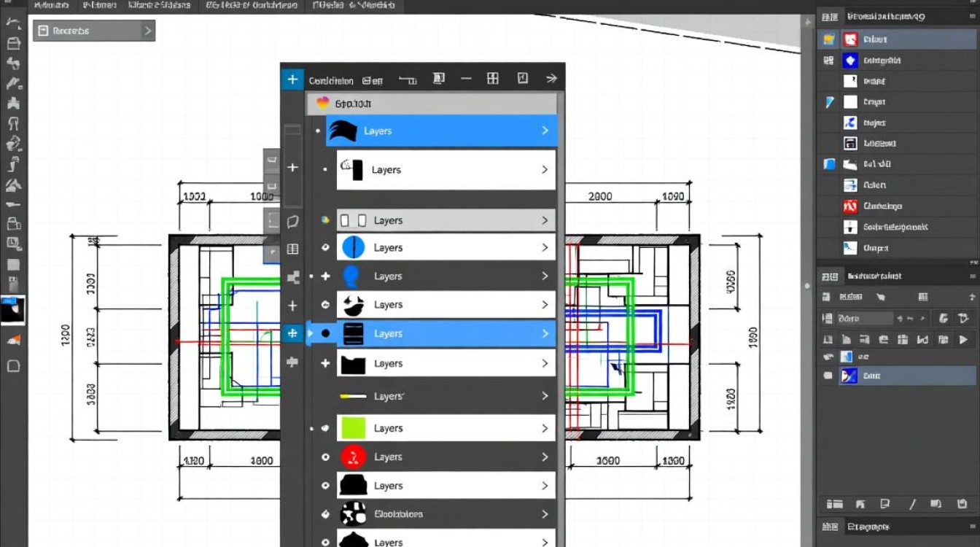This screenshot has height=547, width=980.
Task: Click the blue plus button atop the layers popup
Action: (x=292, y=79)
